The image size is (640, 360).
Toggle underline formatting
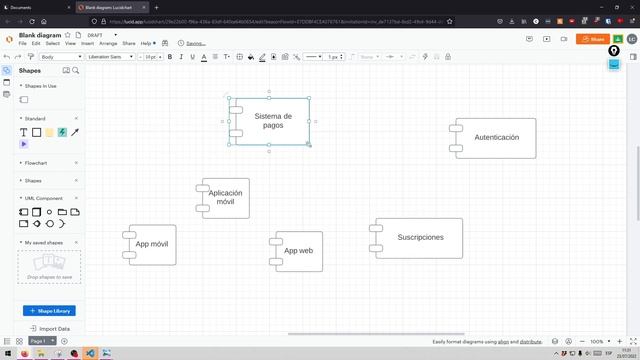(192, 57)
